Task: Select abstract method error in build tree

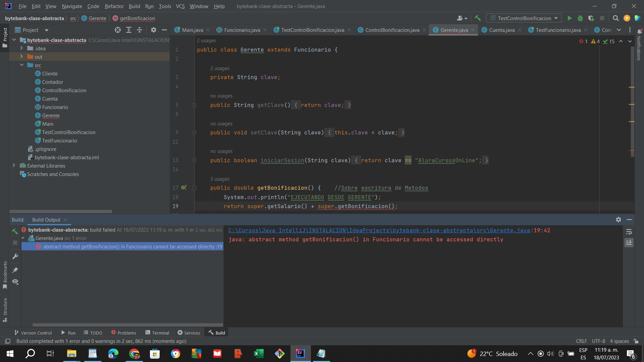Action: click(x=122, y=246)
